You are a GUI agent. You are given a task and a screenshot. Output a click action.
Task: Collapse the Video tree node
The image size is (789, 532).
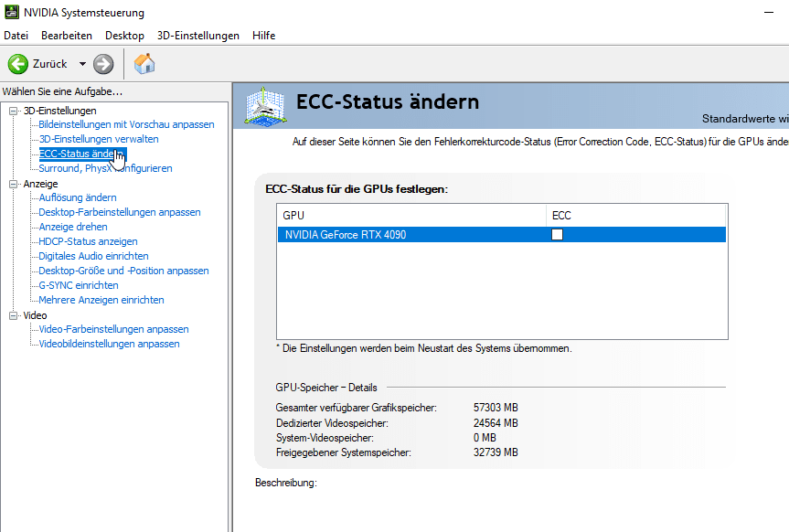(x=14, y=315)
